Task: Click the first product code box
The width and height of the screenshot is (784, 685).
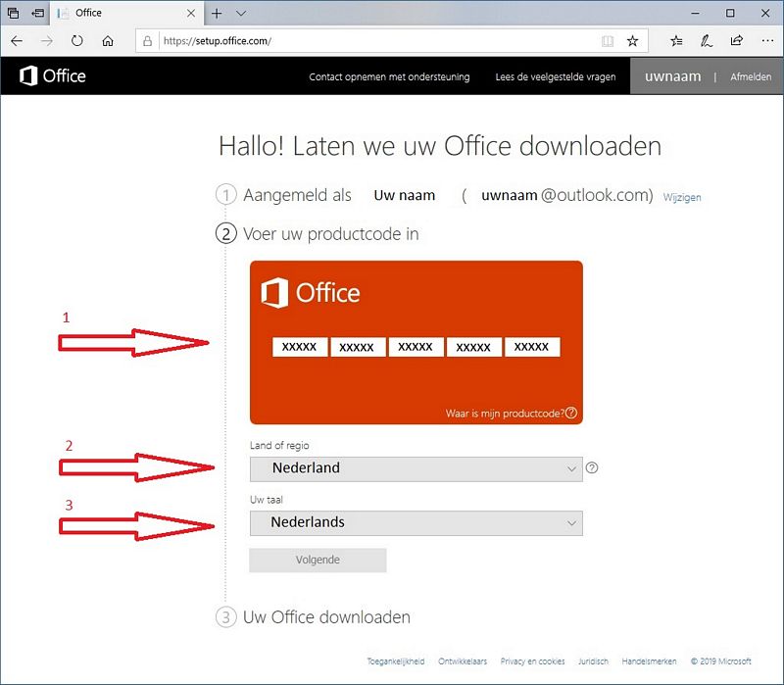Action: point(300,347)
